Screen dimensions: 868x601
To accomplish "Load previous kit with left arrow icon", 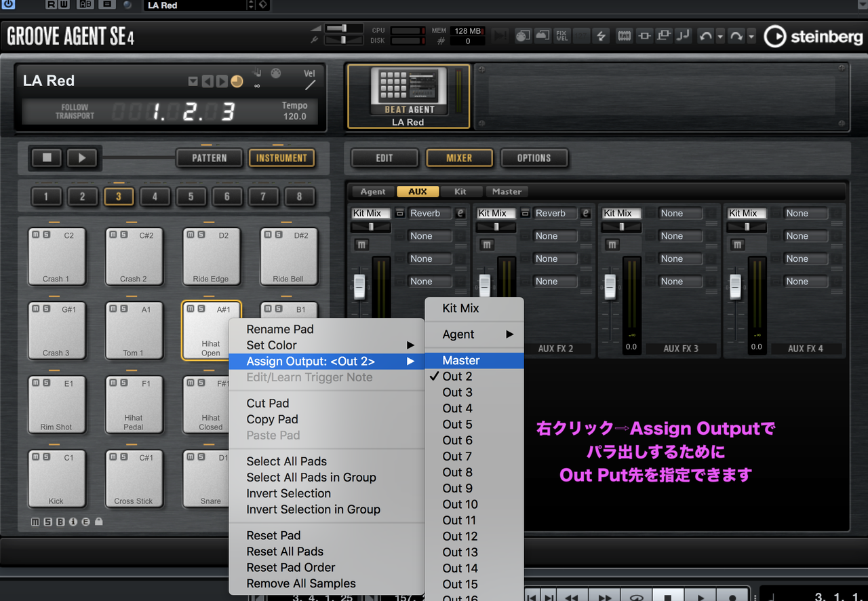I will pos(208,81).
